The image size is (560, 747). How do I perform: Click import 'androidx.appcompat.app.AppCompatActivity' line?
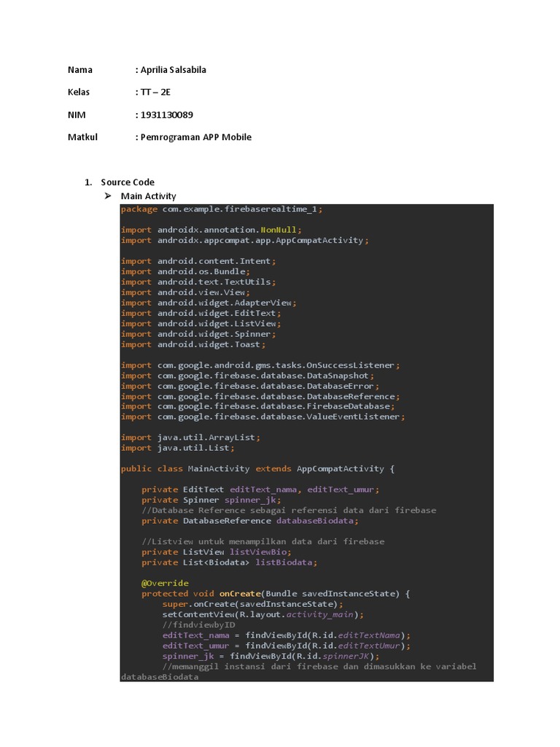(x=245, y=240)
